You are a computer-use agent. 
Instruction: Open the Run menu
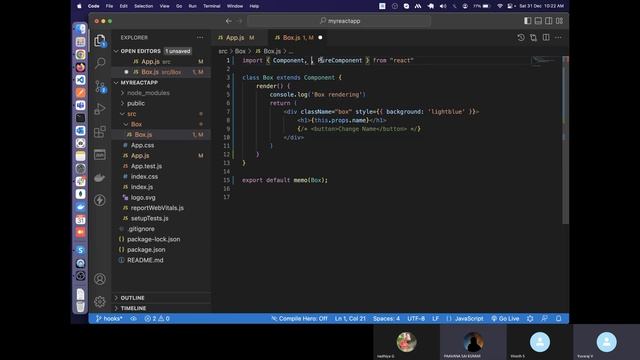193,6
